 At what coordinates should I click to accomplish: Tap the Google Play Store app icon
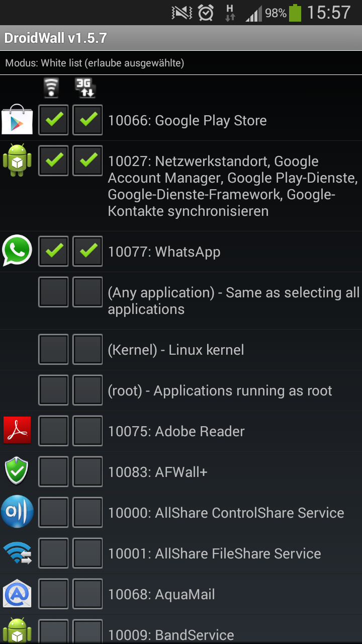tap(17, 120)
